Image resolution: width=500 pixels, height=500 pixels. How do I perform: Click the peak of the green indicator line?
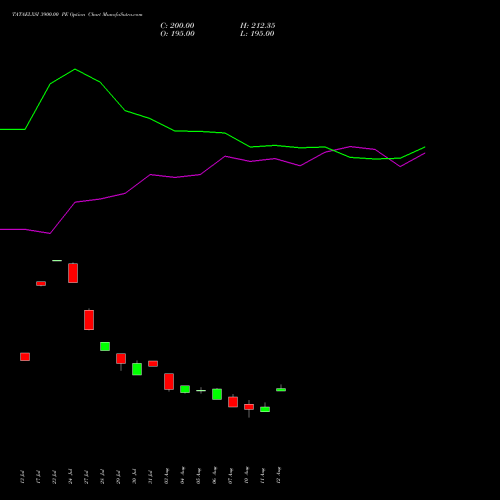click(x=75, y=69)
